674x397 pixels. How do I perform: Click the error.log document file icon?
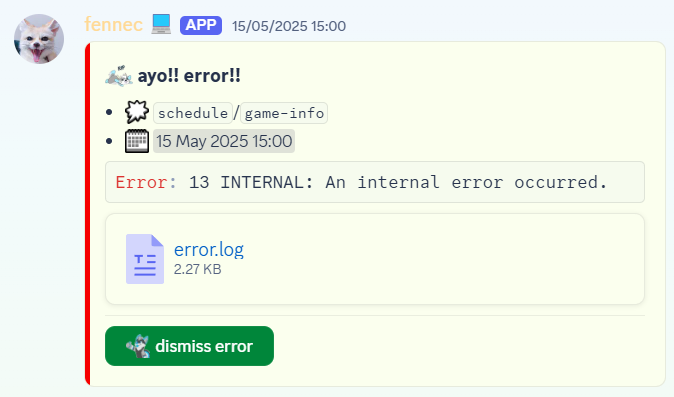point(145,259)
